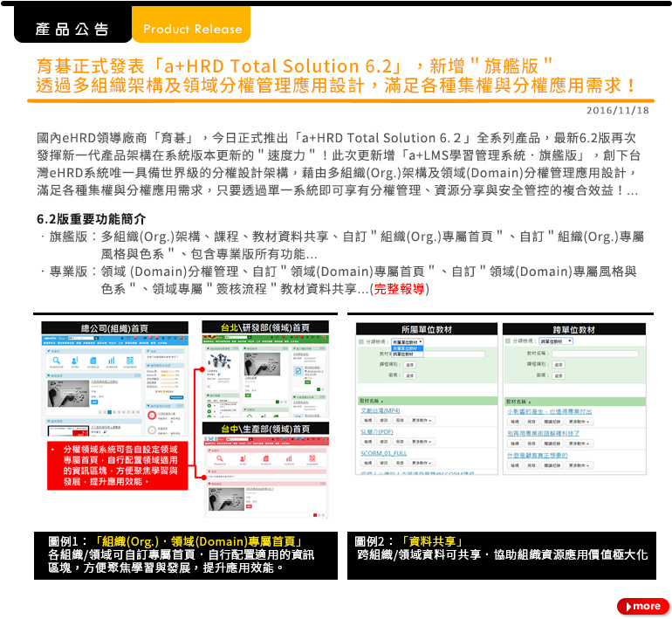The height and width of the screenshot is (619, 672).
Task: Click the document file icon on 台北\研發部 homepage
Action: coord(298,370)
